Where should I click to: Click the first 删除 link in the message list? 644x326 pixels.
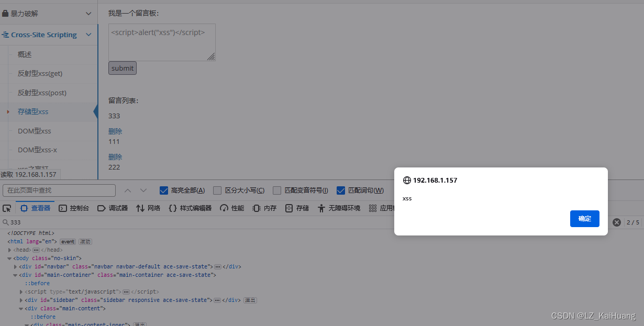[115, 131]
